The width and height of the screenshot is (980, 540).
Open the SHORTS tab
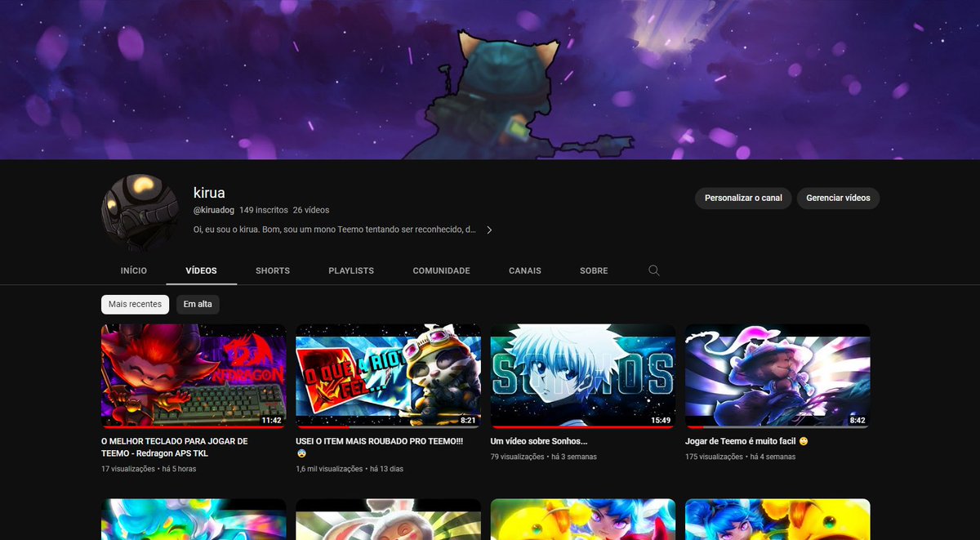tap(273, 270)
